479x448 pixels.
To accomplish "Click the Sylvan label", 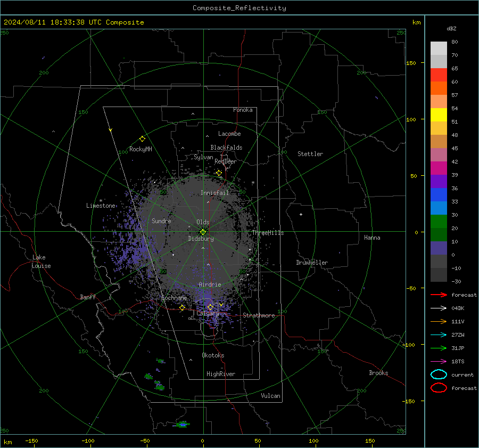I will pyautogui.click(x=203, y=157).
